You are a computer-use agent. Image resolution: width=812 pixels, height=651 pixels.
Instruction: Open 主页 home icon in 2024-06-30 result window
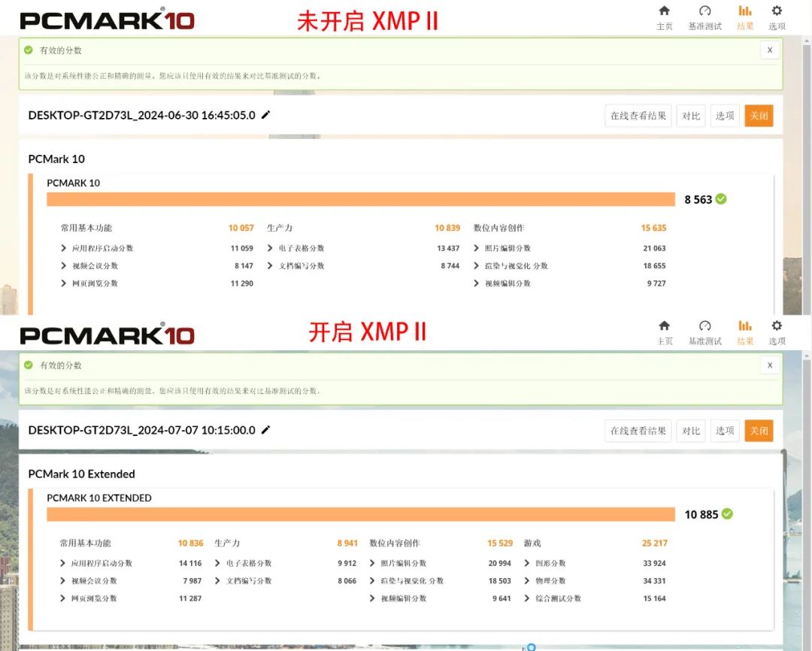point(665,17)
